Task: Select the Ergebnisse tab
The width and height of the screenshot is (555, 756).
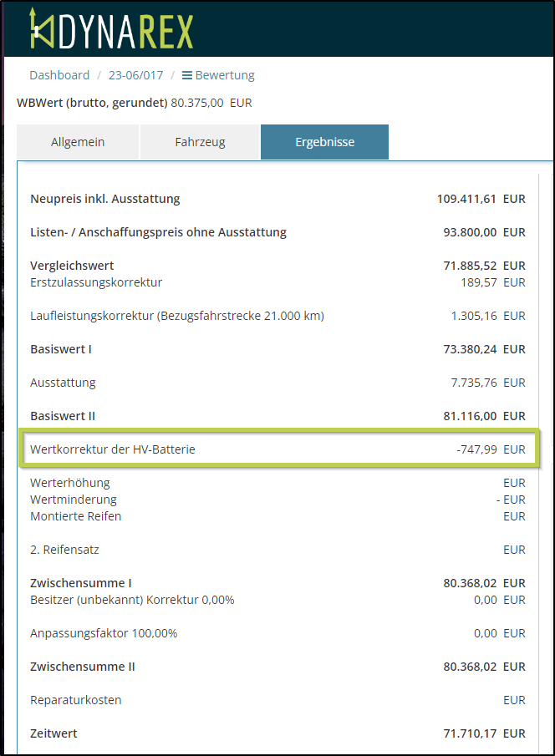Action: (x=324, y=142)
